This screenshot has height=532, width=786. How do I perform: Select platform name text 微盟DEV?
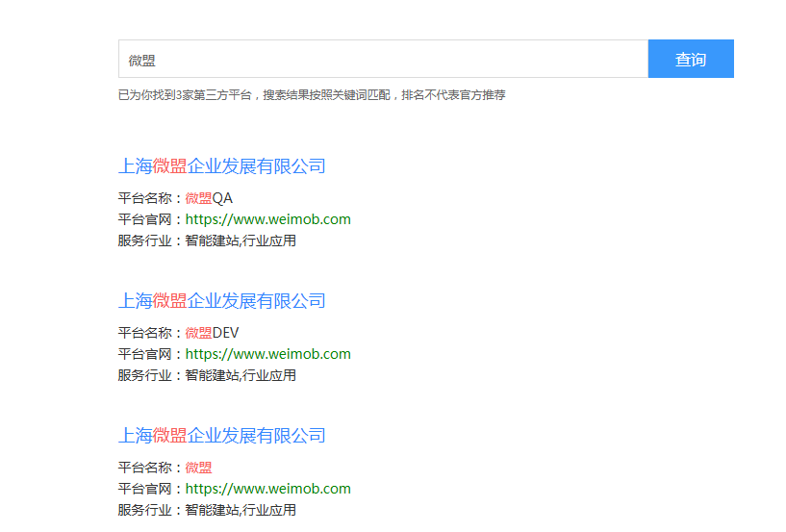click(212, 333)
